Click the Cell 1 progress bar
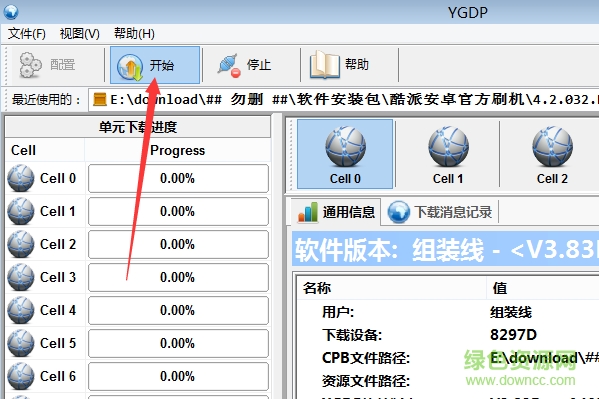This screenshot has width=599, height=399. point(178,211)
